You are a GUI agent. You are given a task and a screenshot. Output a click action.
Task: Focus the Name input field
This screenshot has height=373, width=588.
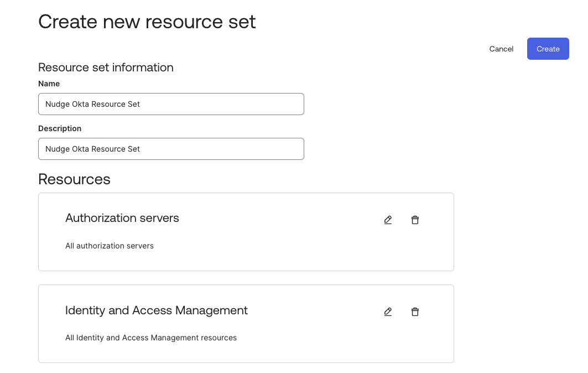coord(171,104)
